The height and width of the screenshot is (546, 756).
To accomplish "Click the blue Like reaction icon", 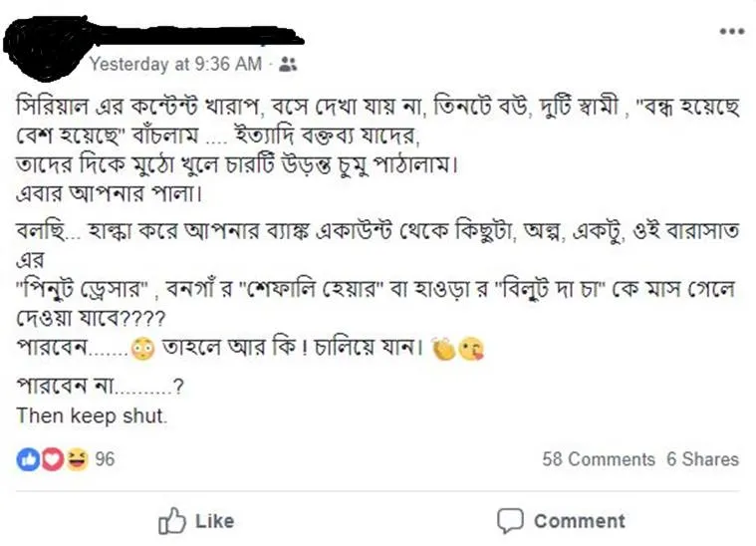I will pyautogui.click(x=28, y=459).
